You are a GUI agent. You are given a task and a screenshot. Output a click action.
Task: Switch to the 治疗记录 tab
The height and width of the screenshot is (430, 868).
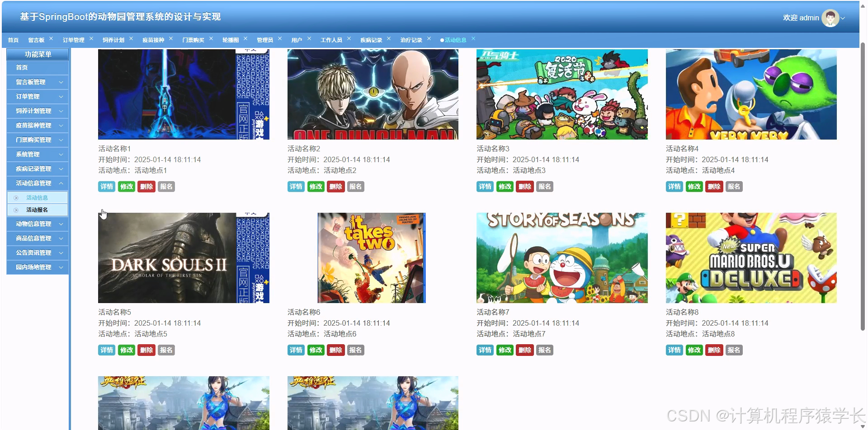click(x=411, y=40)
